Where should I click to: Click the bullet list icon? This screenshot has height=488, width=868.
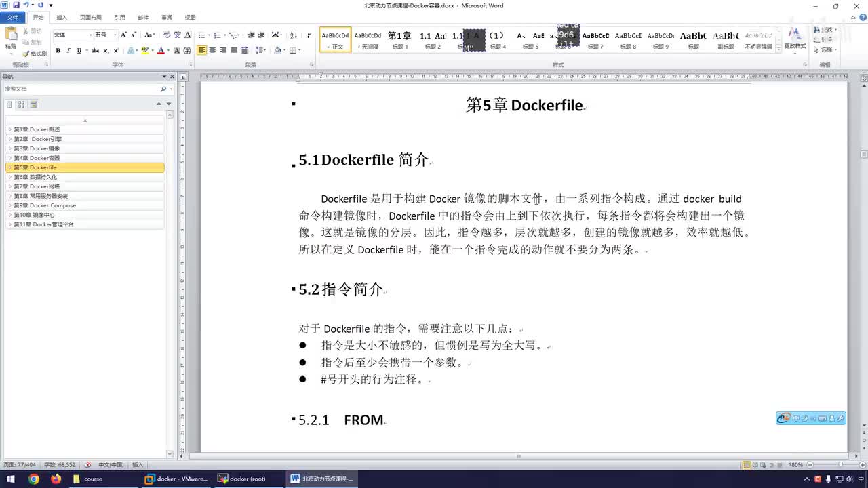[202, 35]
